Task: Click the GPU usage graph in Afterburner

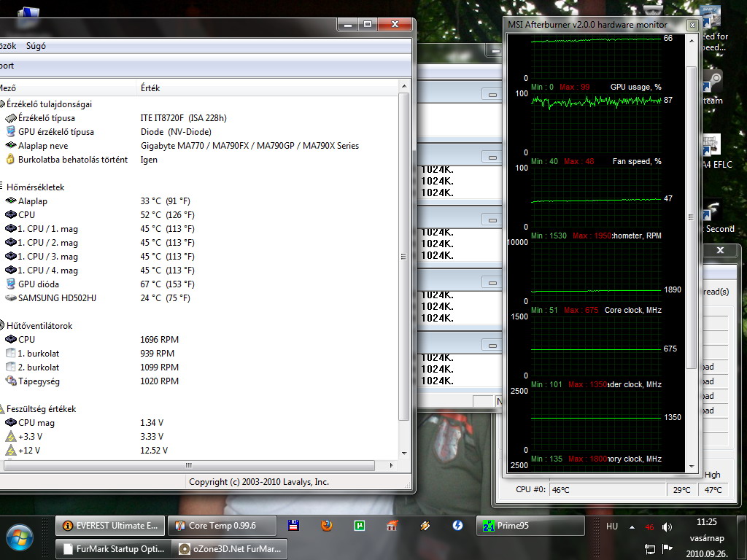Action: click(x=595, y=122)
